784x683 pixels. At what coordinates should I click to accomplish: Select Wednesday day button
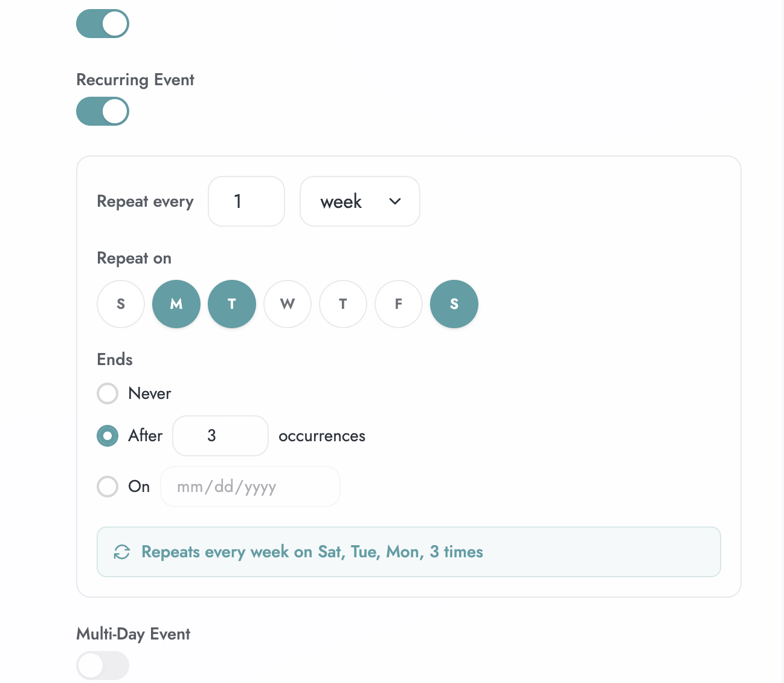[288, 304]
